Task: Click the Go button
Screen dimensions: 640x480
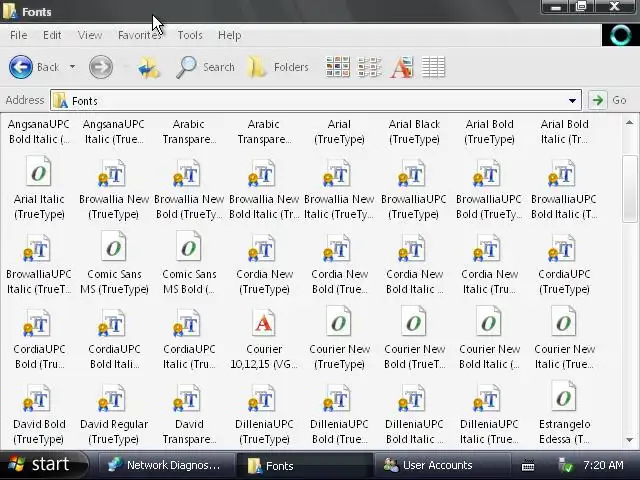Action: [x=608, y=100]
